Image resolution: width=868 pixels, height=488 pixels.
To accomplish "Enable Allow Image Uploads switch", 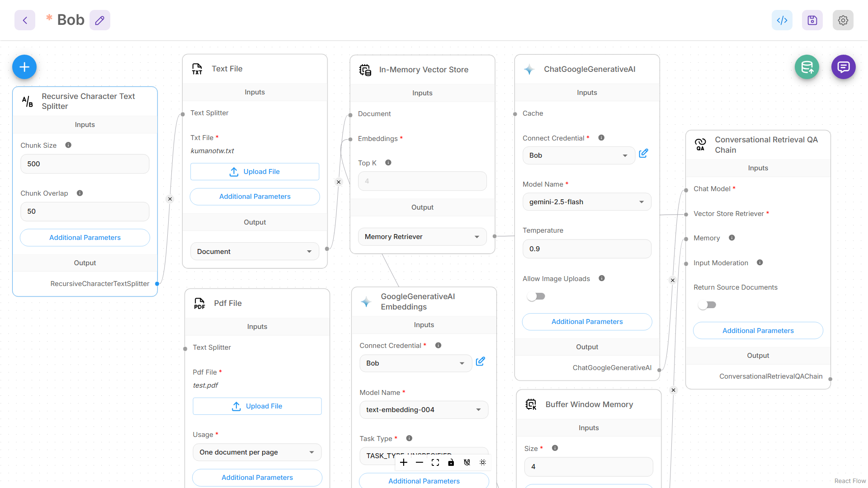I will (x=536, y=296).
